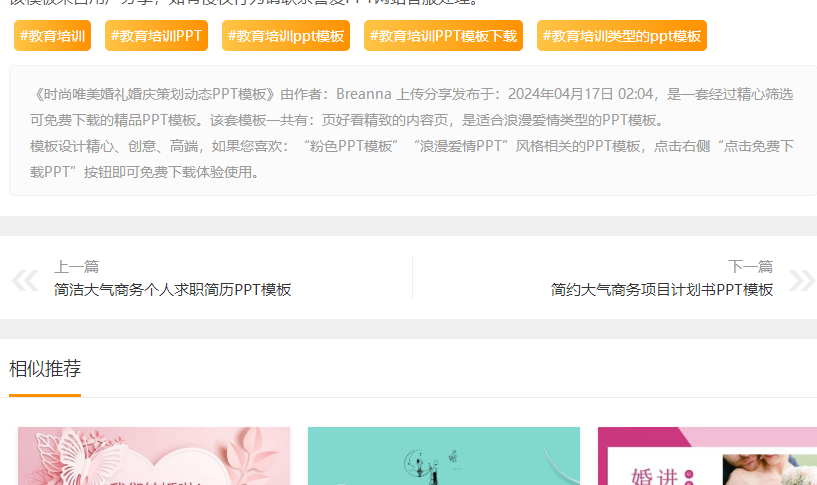
Task: Select the 相似推荐 tab heading
Action: pos(45,369)
